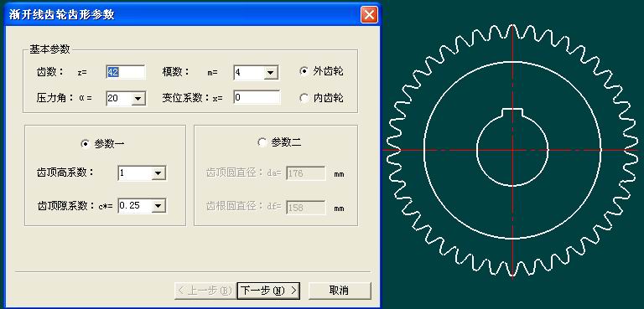Image resolution: width=644 pixels, height=309 pixels.
Task: Click the 齿顶高系数： label
Action: coord(65,173)
